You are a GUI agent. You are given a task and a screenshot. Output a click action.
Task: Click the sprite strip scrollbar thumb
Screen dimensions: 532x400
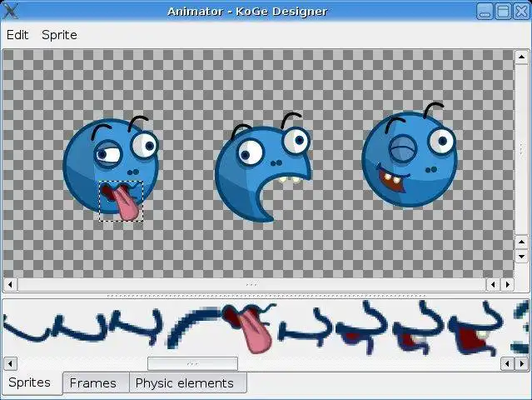[x=192, y=363]
